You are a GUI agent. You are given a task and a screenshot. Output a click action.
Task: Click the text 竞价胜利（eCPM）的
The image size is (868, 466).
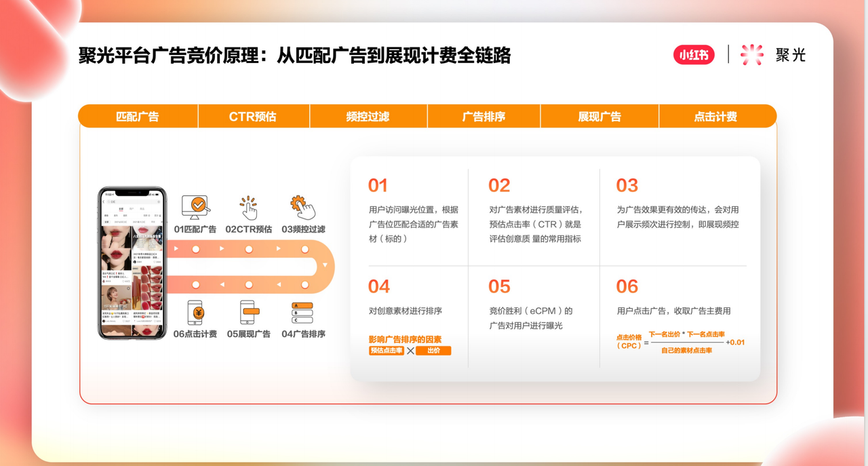pos(531,311)
